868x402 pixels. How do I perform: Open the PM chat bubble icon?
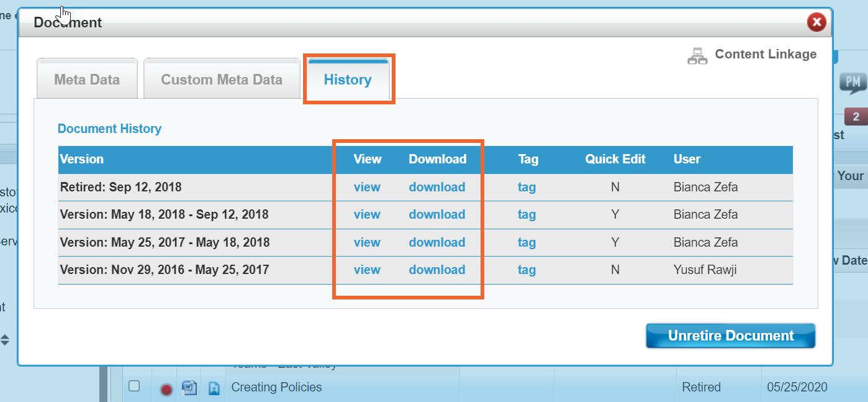(853, 83)
